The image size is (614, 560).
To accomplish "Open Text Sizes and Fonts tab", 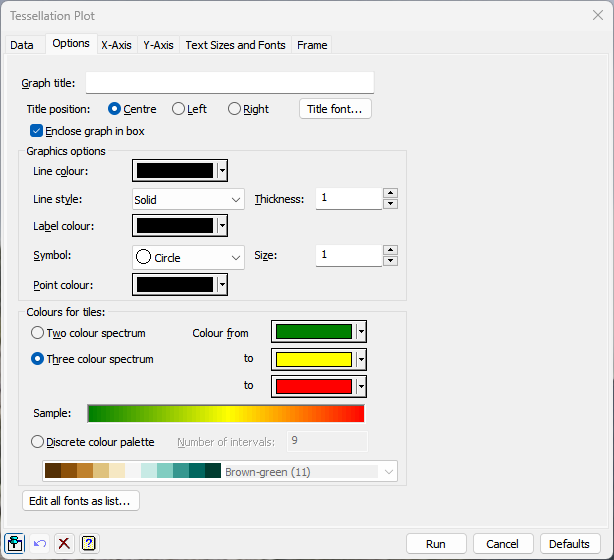I will (x=235, y=45).
